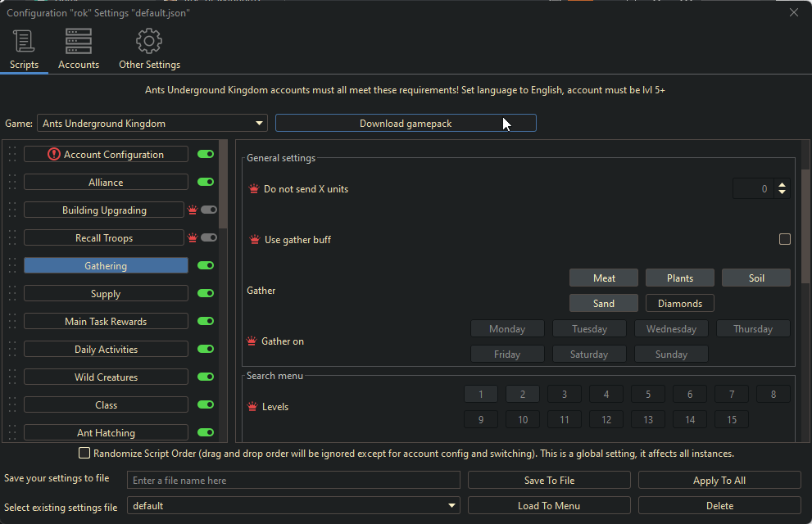Click crown icon next to Building Upgrading
This screenshot has height=524, width=812.
(193, 210)
